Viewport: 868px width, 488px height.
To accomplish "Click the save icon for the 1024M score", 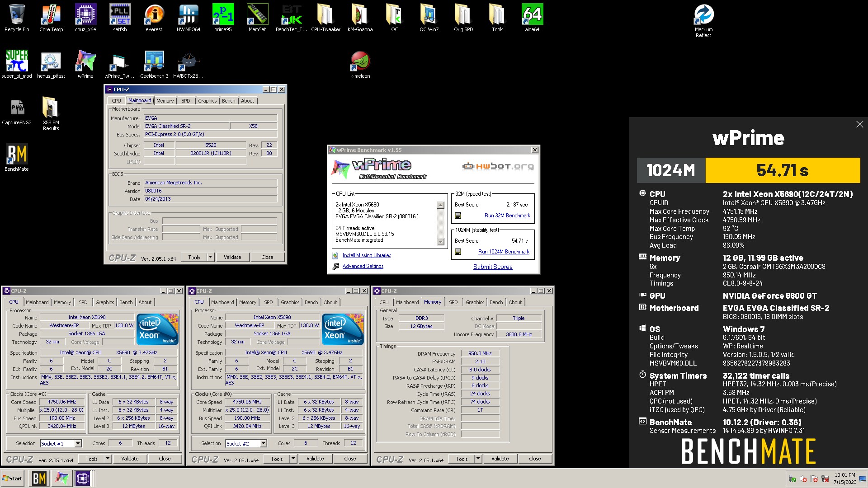I will (458, 252).
